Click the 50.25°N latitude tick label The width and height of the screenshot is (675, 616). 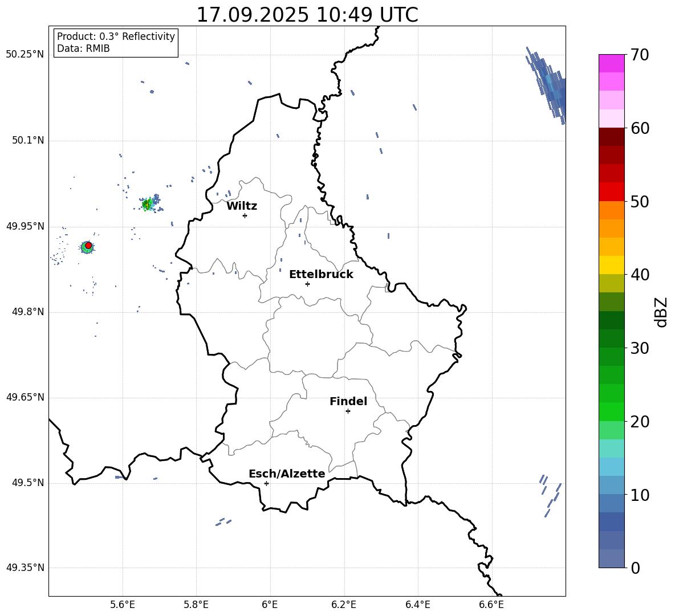click(25, 55)
